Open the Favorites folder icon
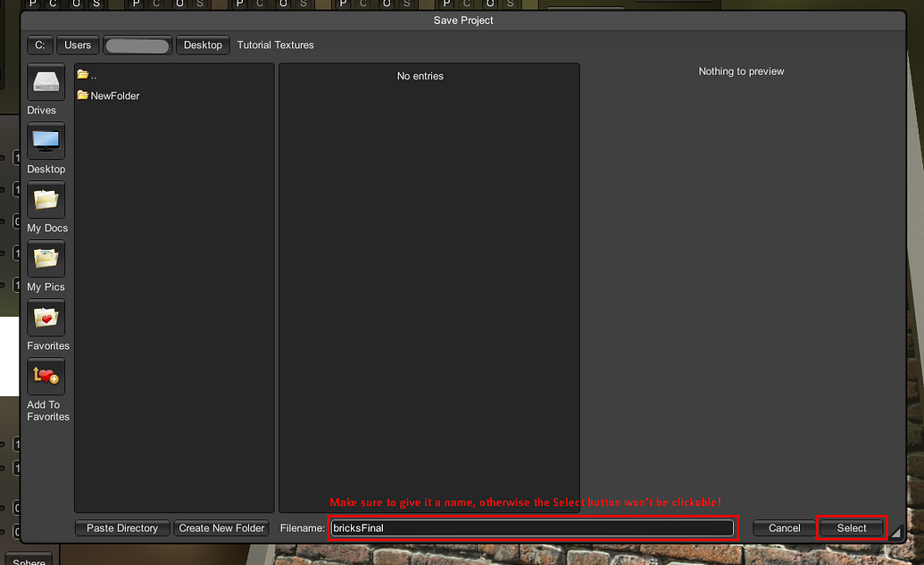Viewport: 924px width, 565px height. coord(46,318)
